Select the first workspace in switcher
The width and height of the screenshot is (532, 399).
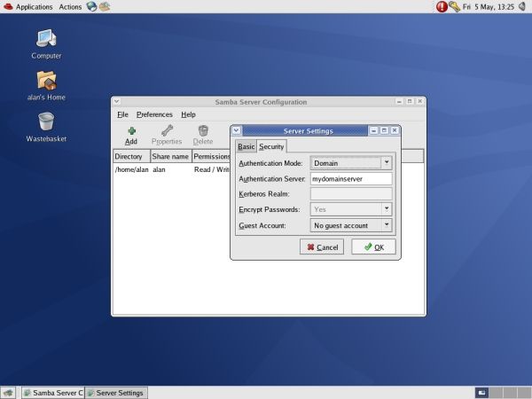point(481,393)
